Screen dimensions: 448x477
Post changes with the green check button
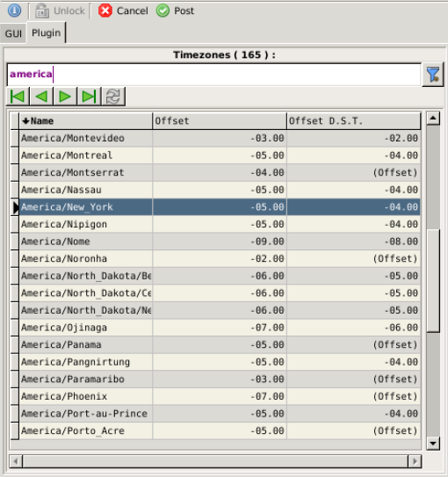click(175, 11)
